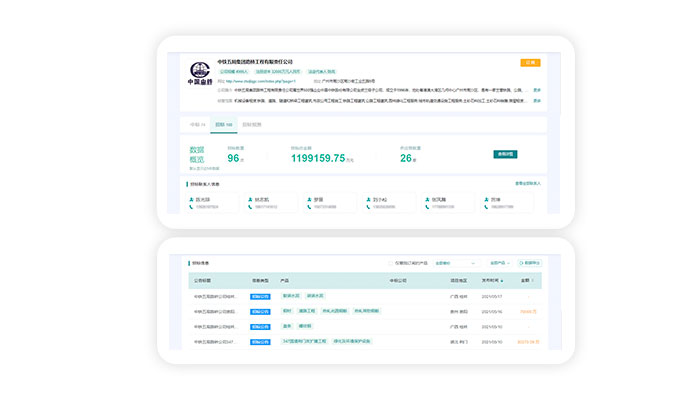Tick the only-my-subscribed-products checkbox

(391, 263)
